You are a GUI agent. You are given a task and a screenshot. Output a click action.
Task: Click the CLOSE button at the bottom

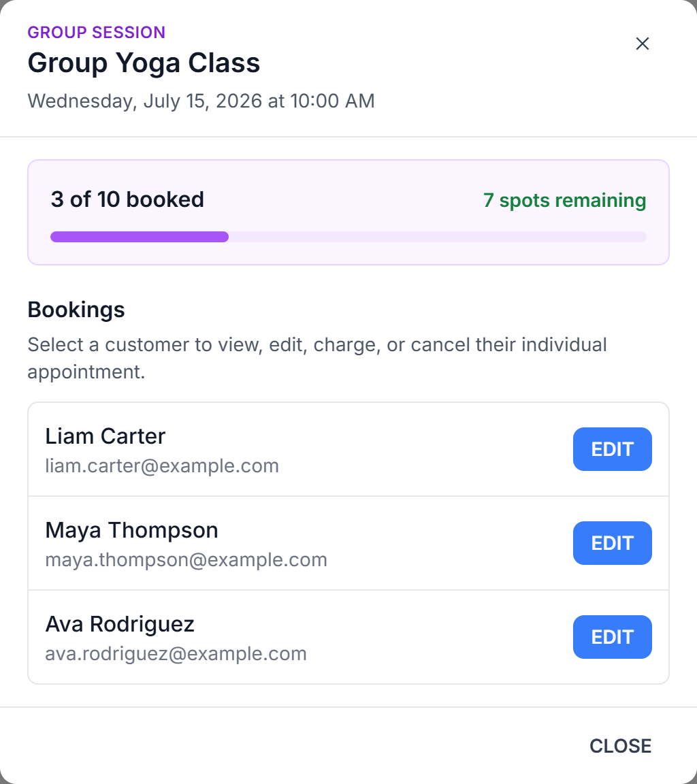(620, 746)
